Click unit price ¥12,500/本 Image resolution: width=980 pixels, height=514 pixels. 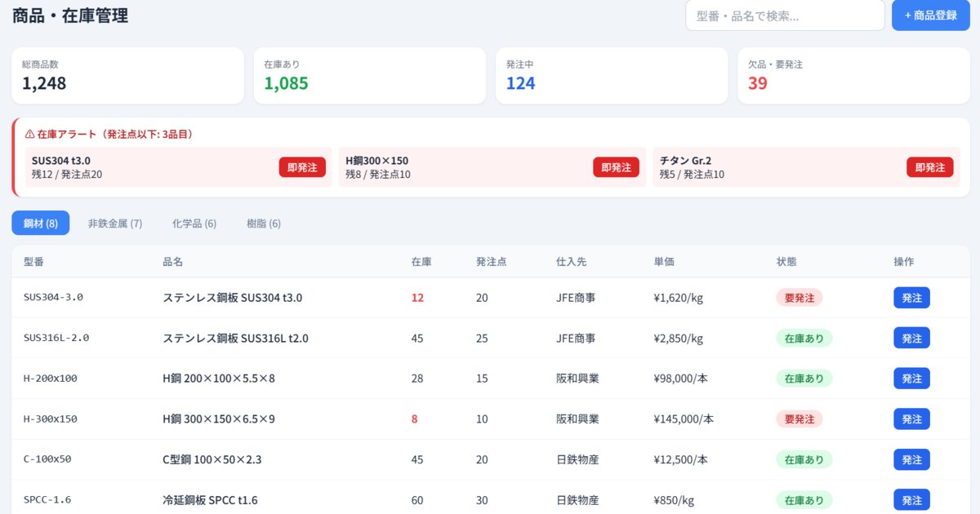[x=681, y=459]
